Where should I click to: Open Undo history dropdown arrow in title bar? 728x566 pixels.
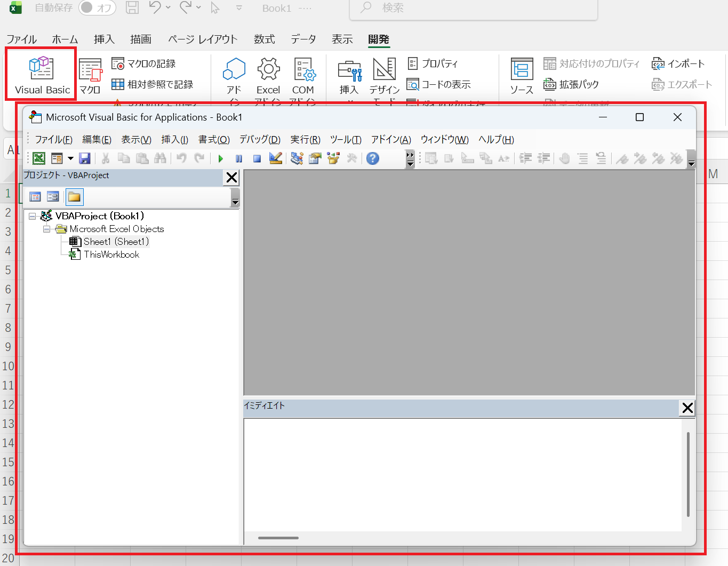(x=168, y=7)
